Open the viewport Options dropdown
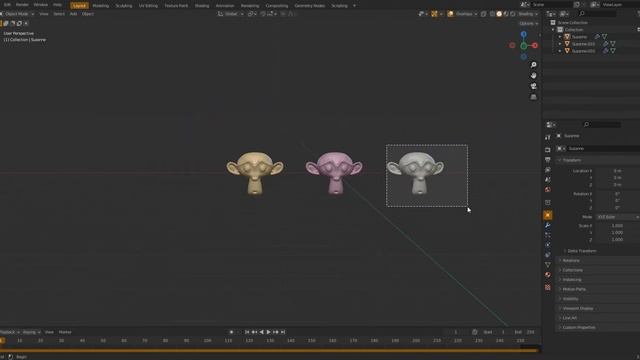This screenshot has width=640, height=360. pos(528,23)
